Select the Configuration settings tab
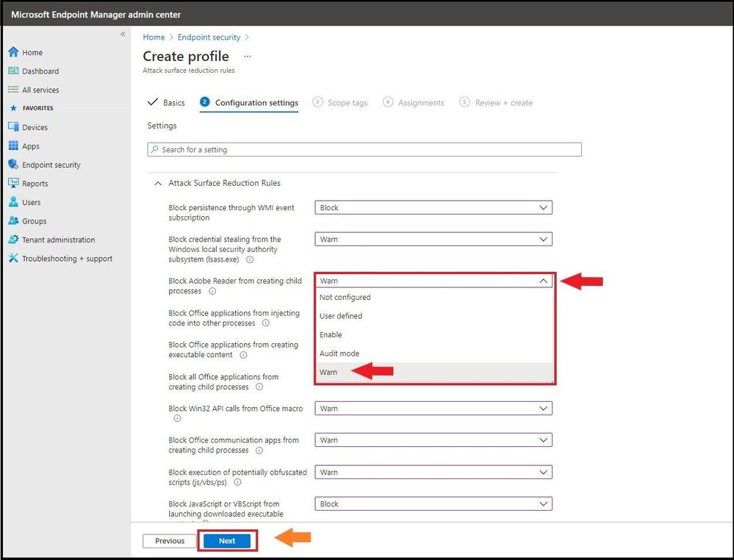 pyautogui.click(x=249, y=103)
